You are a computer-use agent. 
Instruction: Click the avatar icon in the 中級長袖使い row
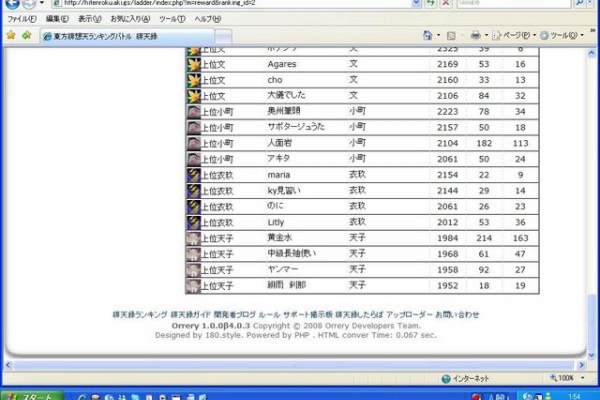point(194,254)
